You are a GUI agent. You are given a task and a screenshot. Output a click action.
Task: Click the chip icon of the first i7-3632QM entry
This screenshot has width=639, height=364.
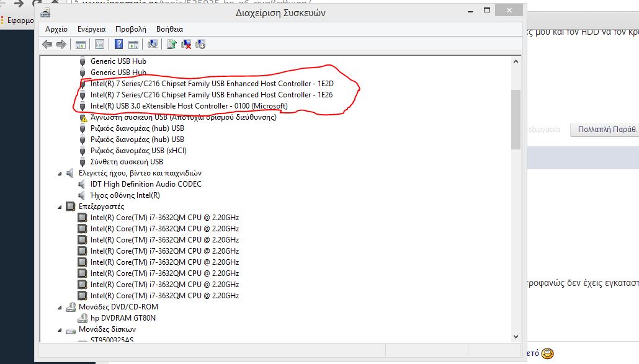click(x=83, y=218)
